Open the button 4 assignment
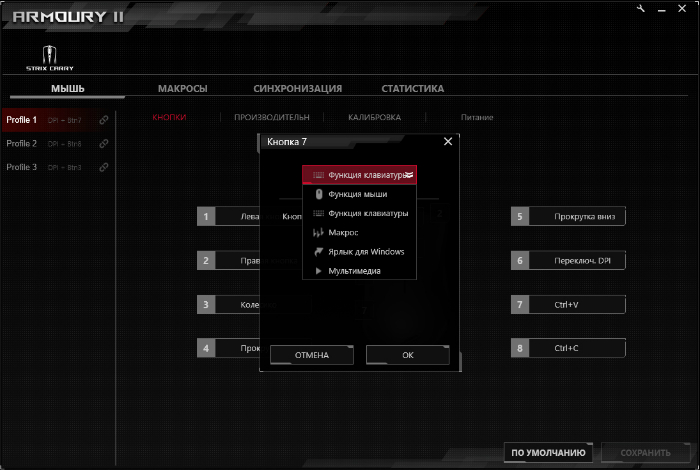This screenshot has width=700, height=470. click(x=228, y=348)
